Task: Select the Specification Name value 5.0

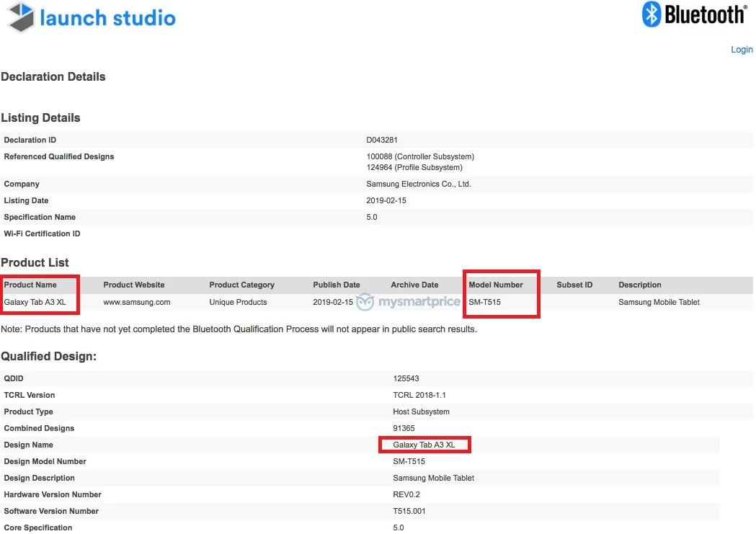Action: pyautogui.click(x=372, y=218)
